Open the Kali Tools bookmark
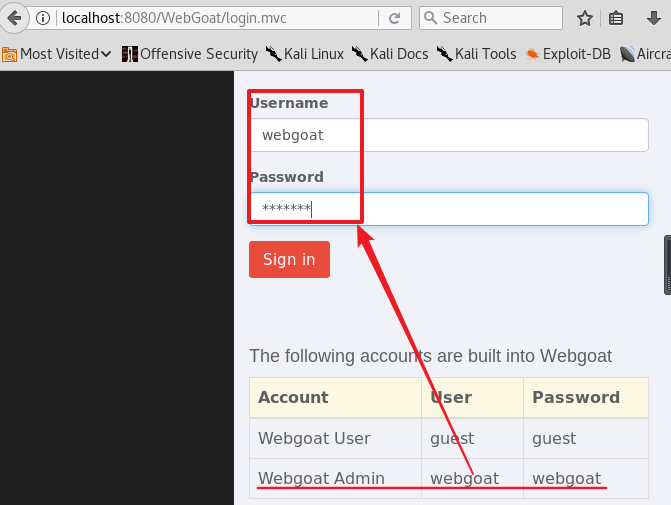The height and width of the screenshot is (505, 671). [x=477, y=54]
